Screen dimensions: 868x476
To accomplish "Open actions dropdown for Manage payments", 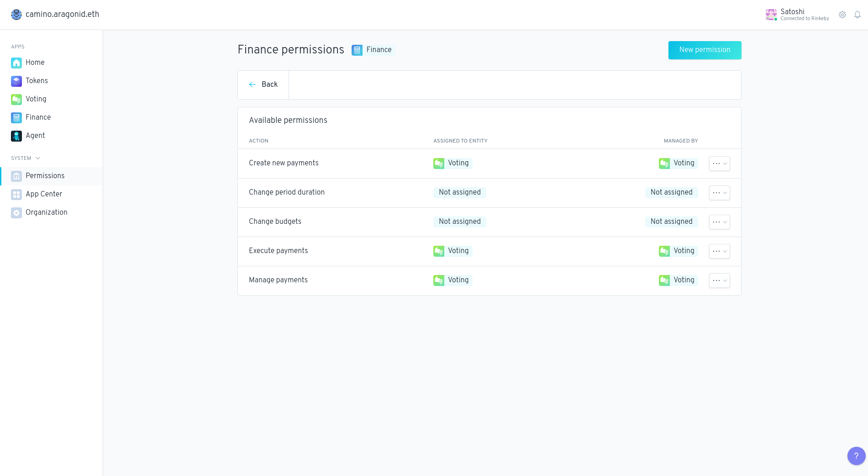I will [719, 280].
